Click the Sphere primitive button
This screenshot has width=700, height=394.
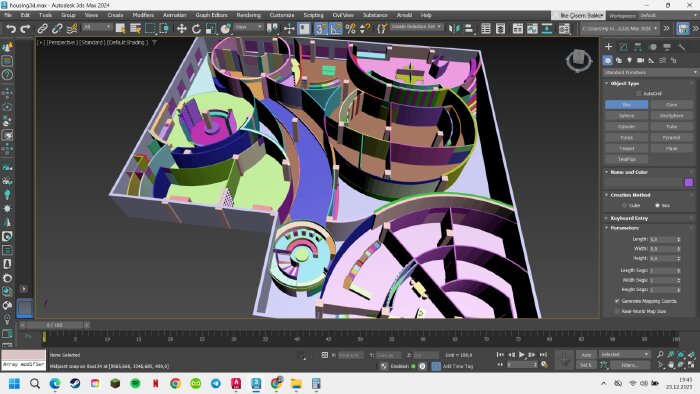coord(626,116)
